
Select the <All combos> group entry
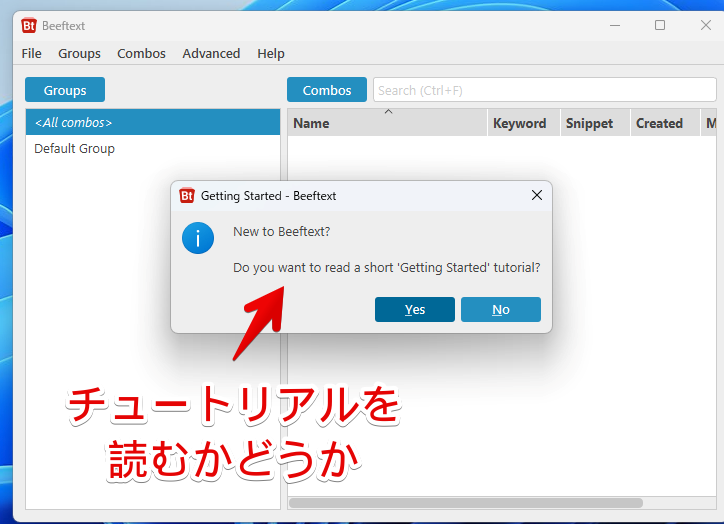pyautogui.click(x=153, y=122)
